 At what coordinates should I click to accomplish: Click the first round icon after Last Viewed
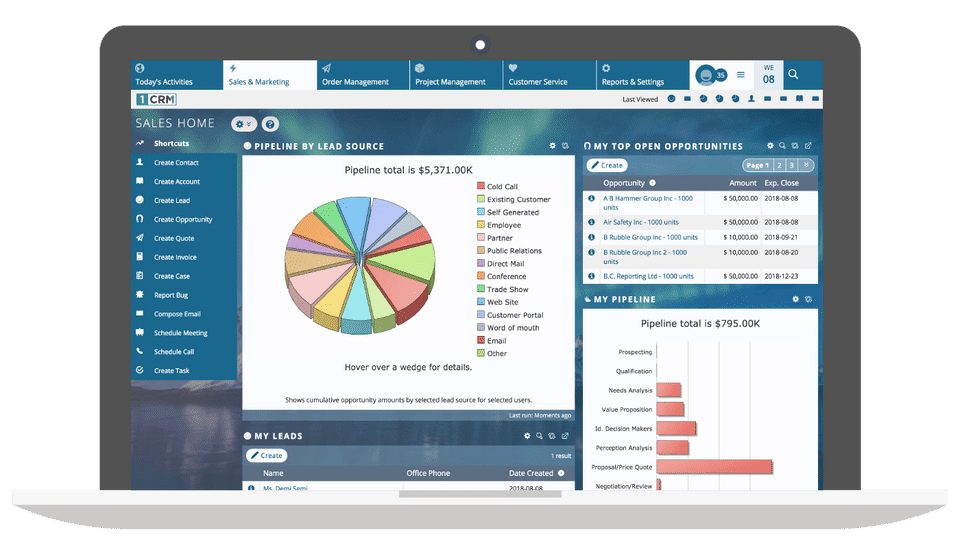(x=671, y=99)
